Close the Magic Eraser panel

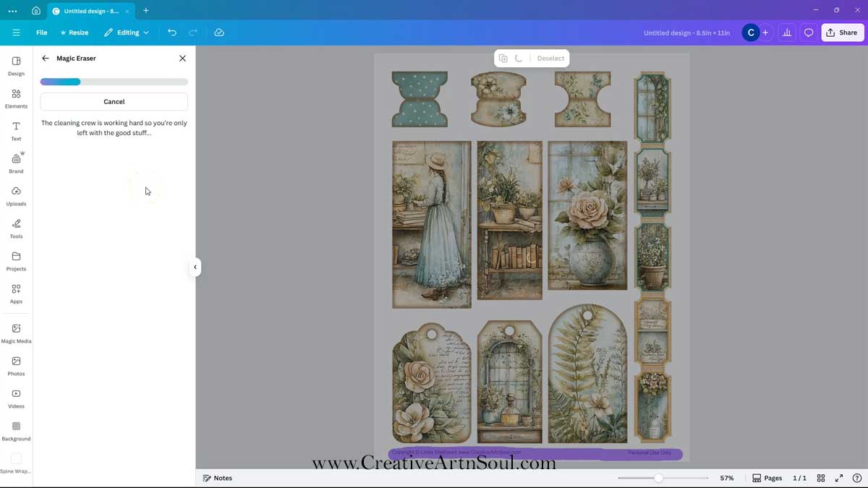pyautogui.click(x=182, y=59)
